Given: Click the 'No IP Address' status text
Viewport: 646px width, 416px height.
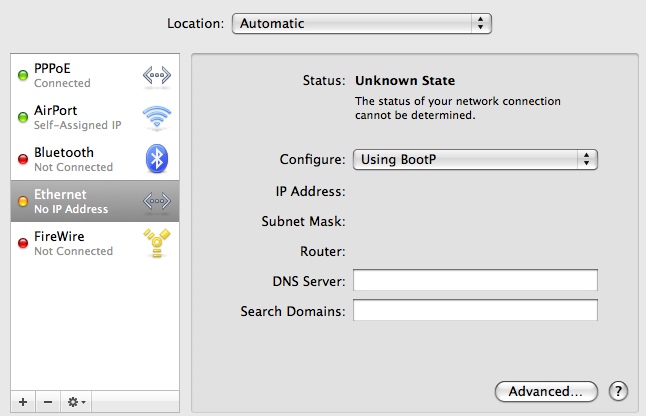Looking at the screenshot, I should (71, 209).
